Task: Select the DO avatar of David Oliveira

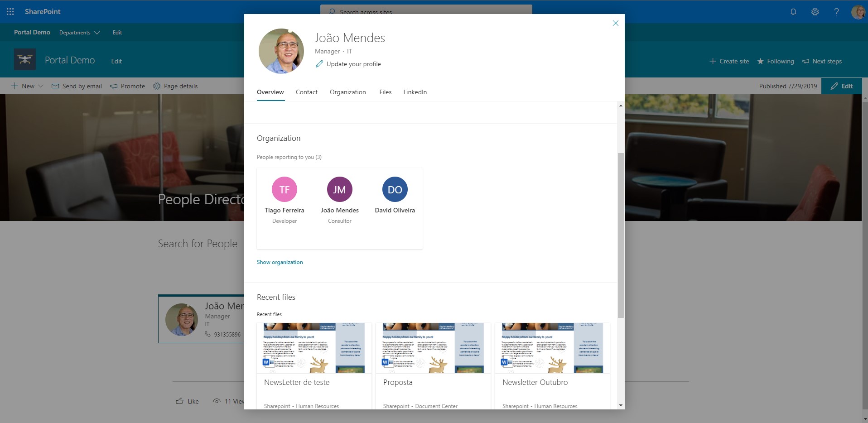Action: pyautogui.click(x=395, y=189)
